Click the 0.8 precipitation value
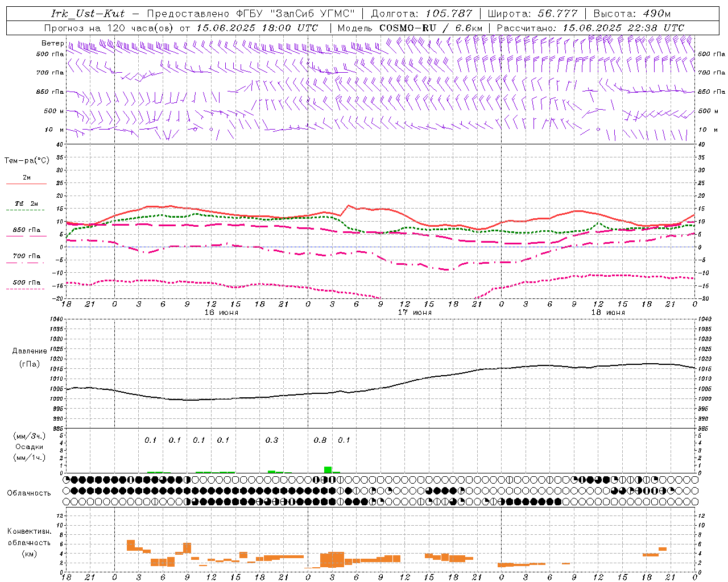The height and width of the screenshot is (582, 728). tap(320, 440)
